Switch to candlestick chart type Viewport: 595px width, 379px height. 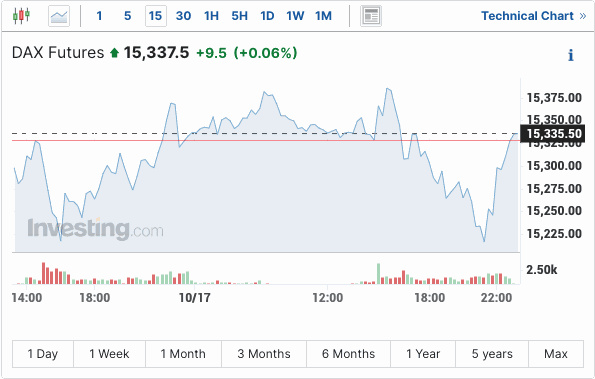pyautogui.click(x=21, y=16)
